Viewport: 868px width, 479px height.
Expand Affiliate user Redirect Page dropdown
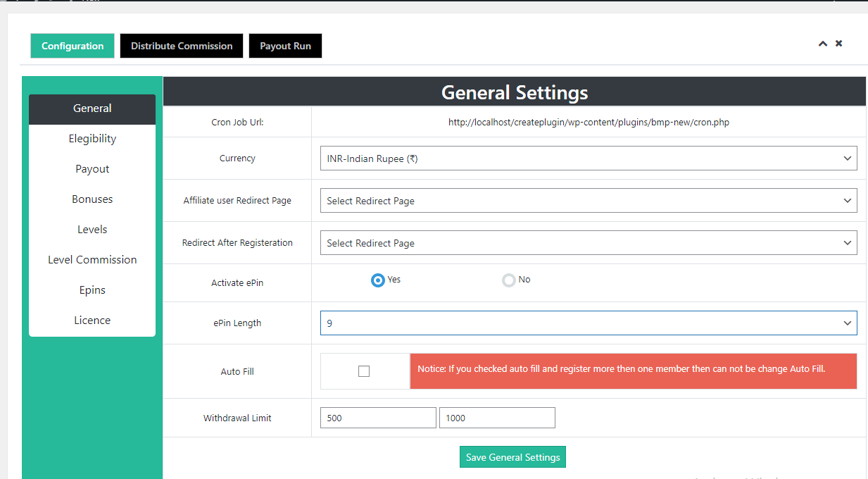[x=588, y=201]
